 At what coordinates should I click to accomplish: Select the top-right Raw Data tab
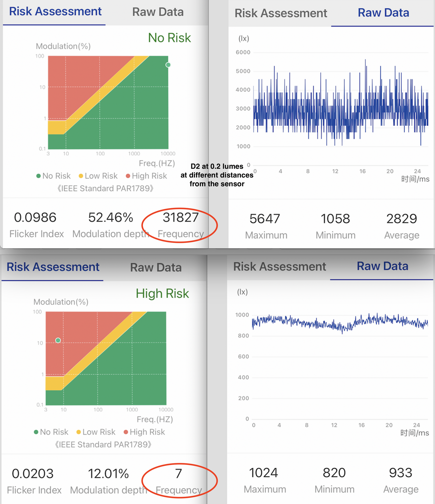tap(383, 13)
